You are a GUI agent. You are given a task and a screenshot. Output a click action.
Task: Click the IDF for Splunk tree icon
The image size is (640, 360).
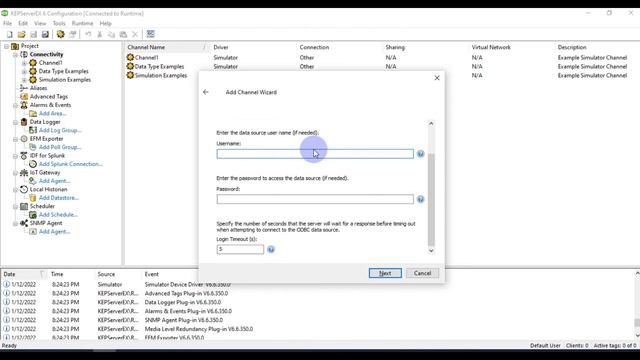click(24, 156)
